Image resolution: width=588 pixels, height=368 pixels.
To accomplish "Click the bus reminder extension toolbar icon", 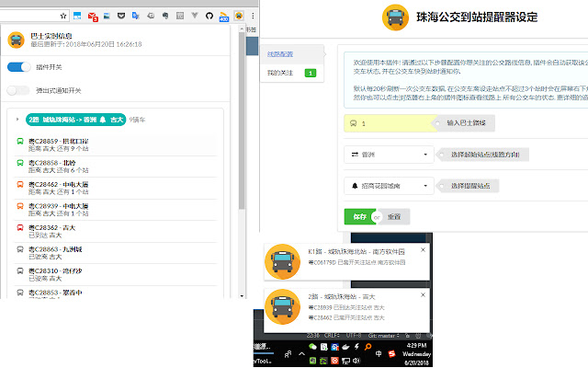I will point(239,16).
